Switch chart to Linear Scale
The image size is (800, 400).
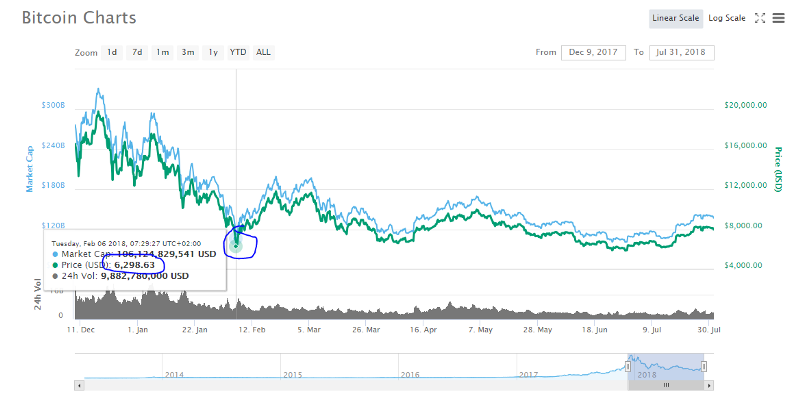click(x=676, y=18)
